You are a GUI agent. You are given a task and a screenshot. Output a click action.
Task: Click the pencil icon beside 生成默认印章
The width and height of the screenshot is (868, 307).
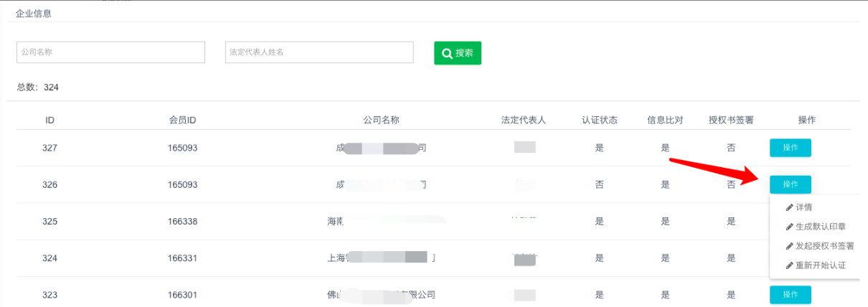790,227
